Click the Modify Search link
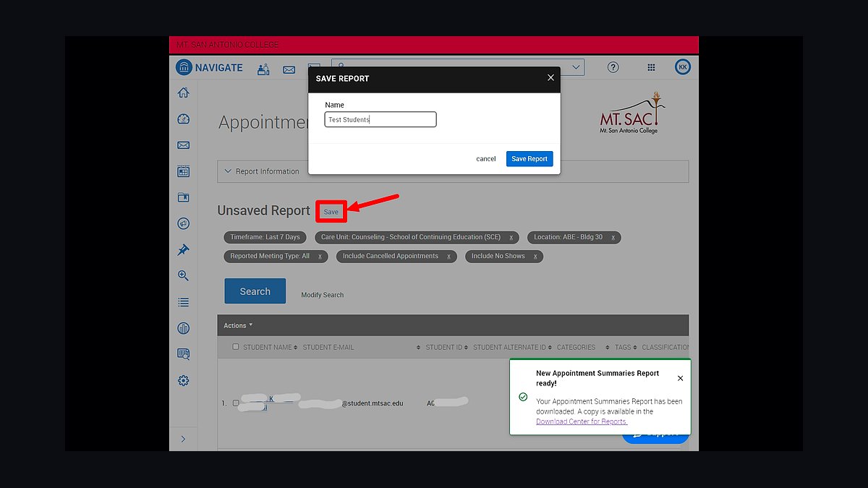This screenshot has width=868, height=488. (323, 295)
